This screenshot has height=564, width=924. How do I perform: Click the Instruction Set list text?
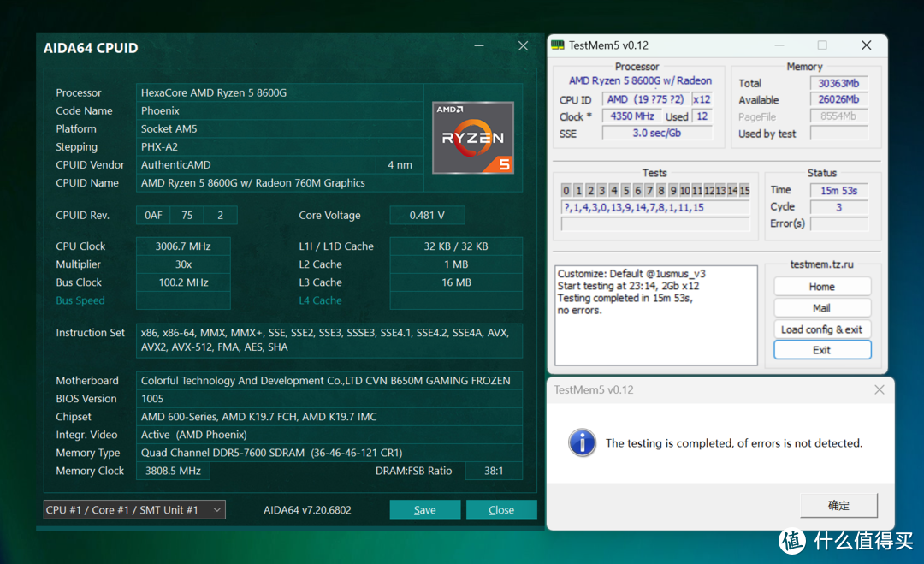point(329,340)
